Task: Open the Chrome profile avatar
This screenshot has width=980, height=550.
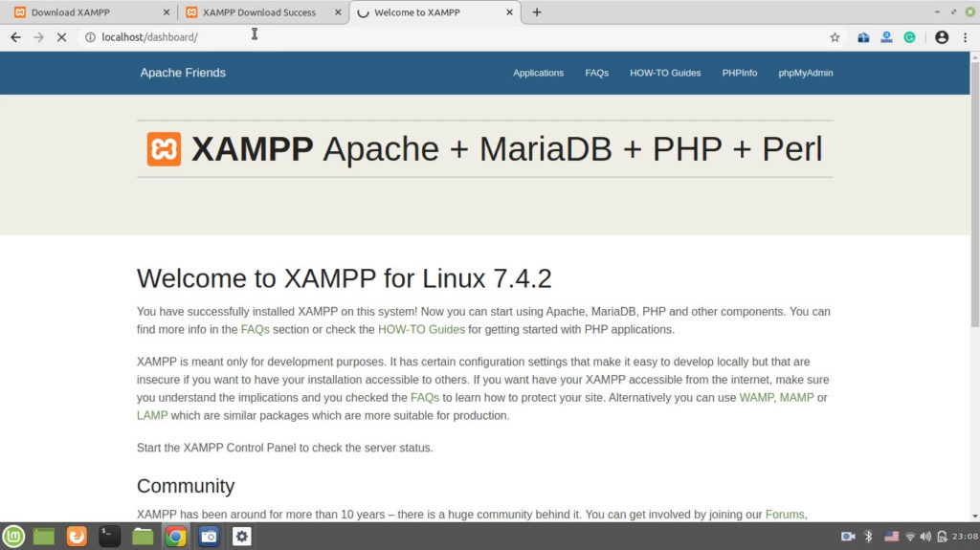Action: 942,37
